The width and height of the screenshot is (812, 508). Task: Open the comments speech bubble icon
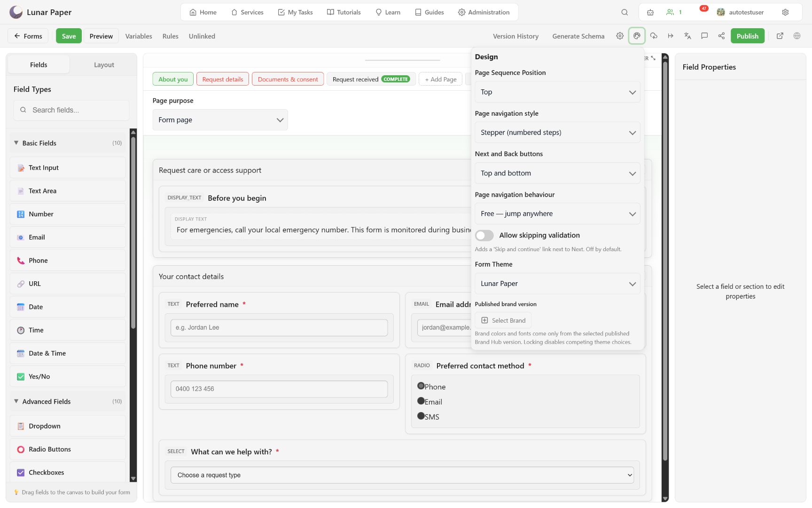click(x=704, y=36)
